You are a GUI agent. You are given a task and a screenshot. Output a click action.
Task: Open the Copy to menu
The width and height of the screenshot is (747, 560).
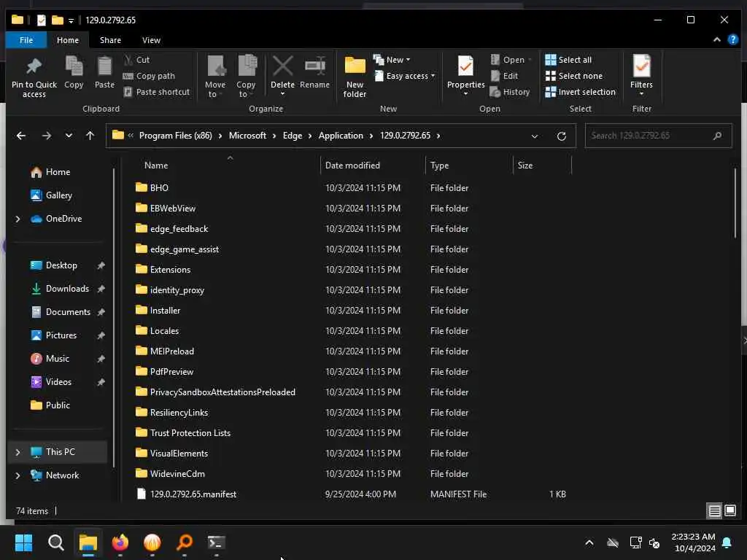246,77
